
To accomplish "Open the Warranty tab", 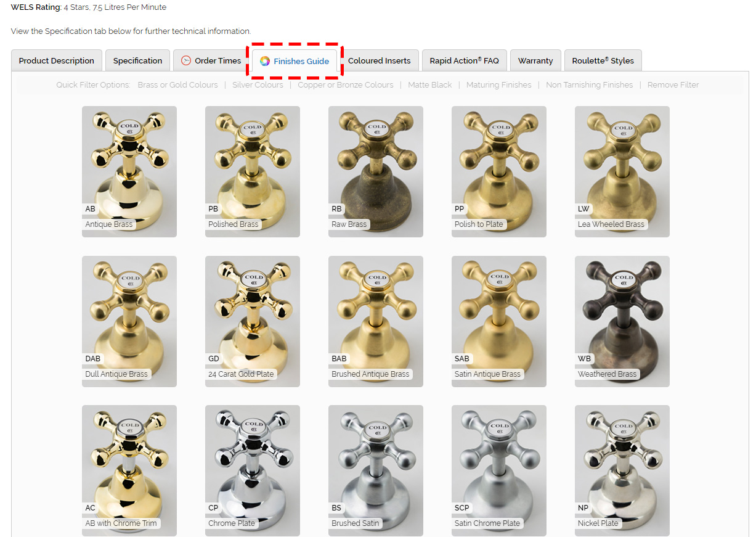I will 535,60.
